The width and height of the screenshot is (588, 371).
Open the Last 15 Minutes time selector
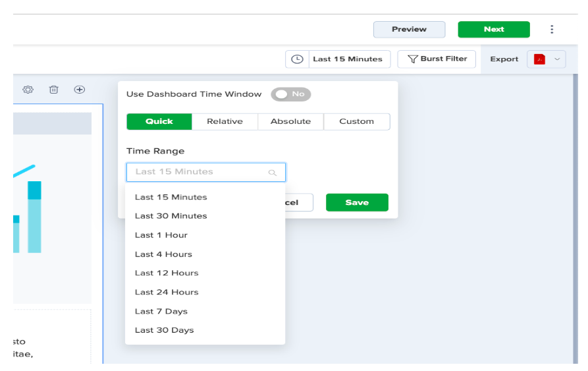338,59
